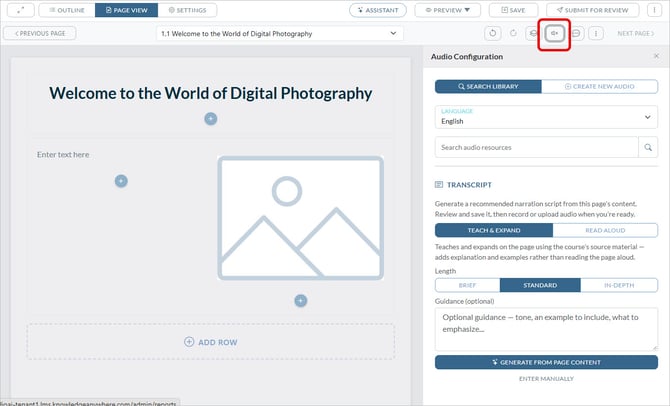
Task: Set length to Standard
Action: click(540, 285)
